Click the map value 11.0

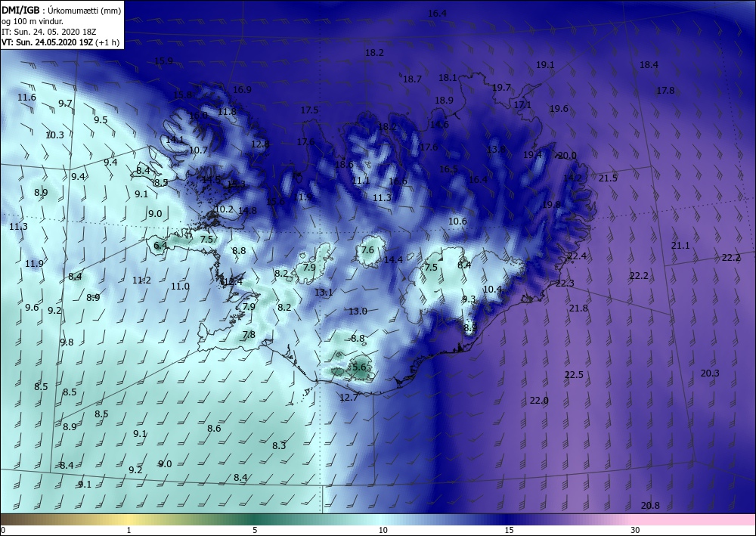click(180, 287)
